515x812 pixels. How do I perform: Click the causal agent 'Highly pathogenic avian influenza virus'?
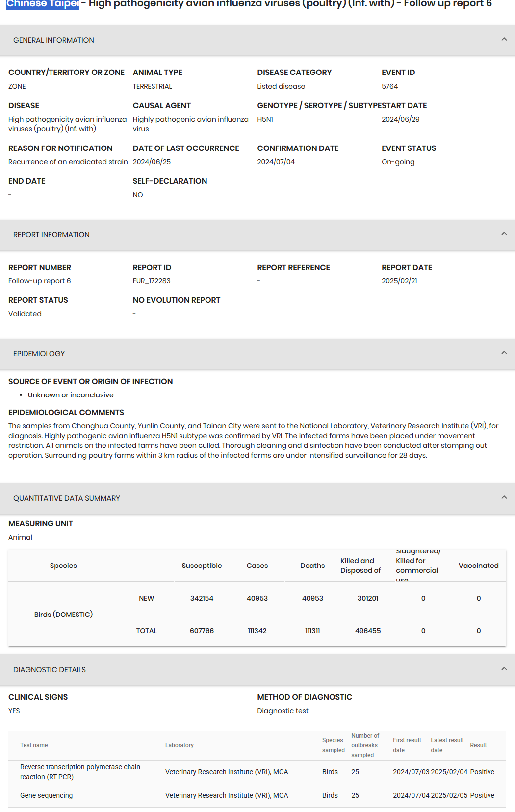tap(191, 124)
